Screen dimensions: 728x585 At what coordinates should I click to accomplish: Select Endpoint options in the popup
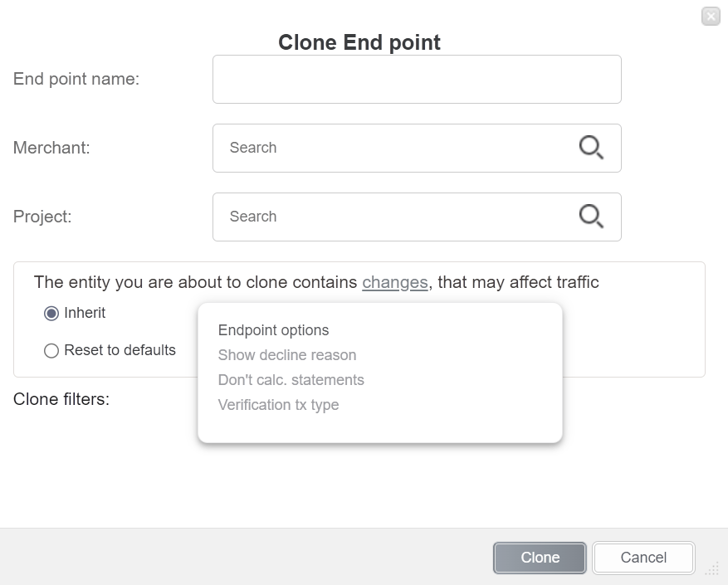click(273, 330)
